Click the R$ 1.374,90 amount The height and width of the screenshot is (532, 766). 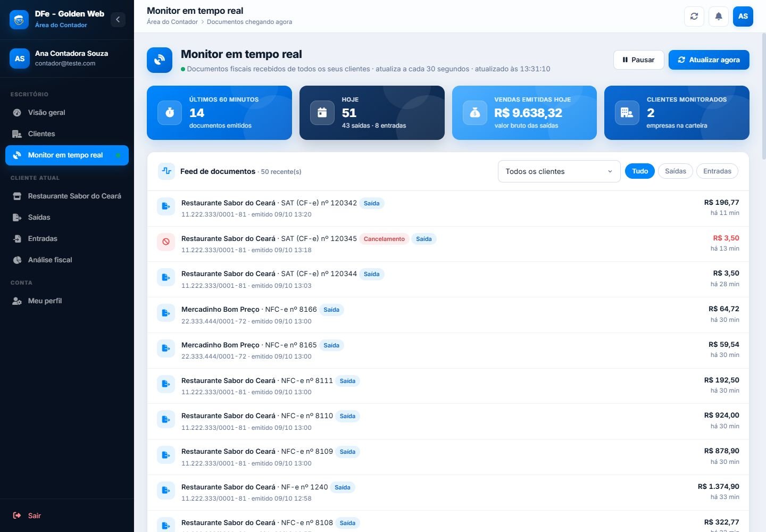click(718, 486)
